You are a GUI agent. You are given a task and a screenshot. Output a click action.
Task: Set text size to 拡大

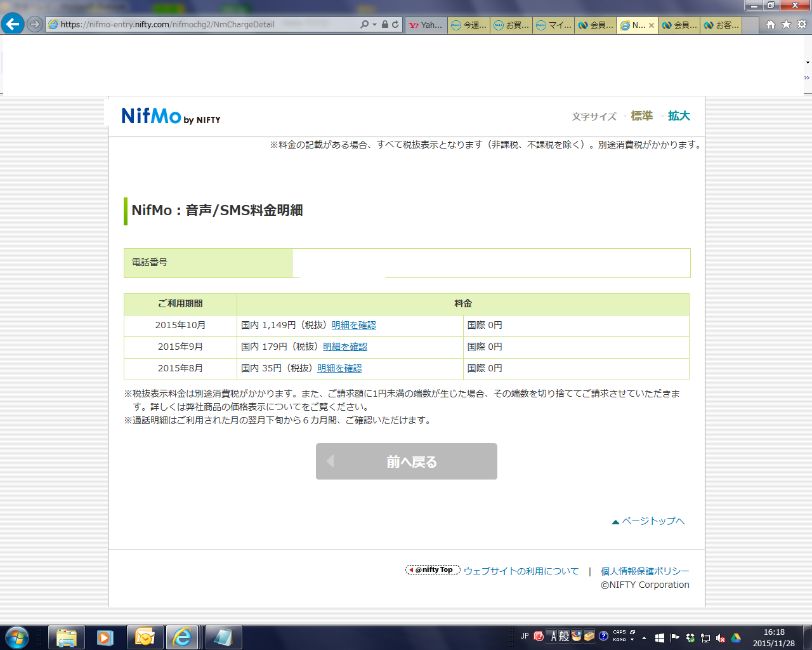click(x=679, y=116)
